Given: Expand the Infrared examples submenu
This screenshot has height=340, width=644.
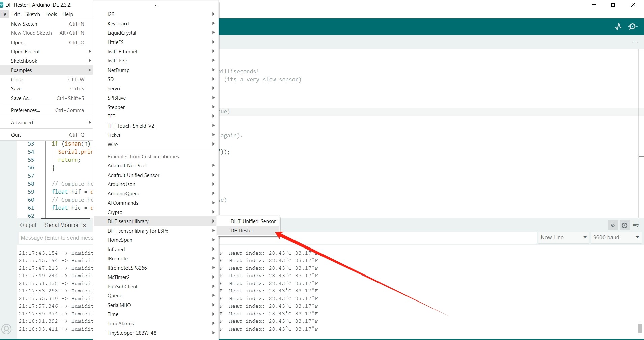Looking at the screenshot, I should [x=156, y=250].
